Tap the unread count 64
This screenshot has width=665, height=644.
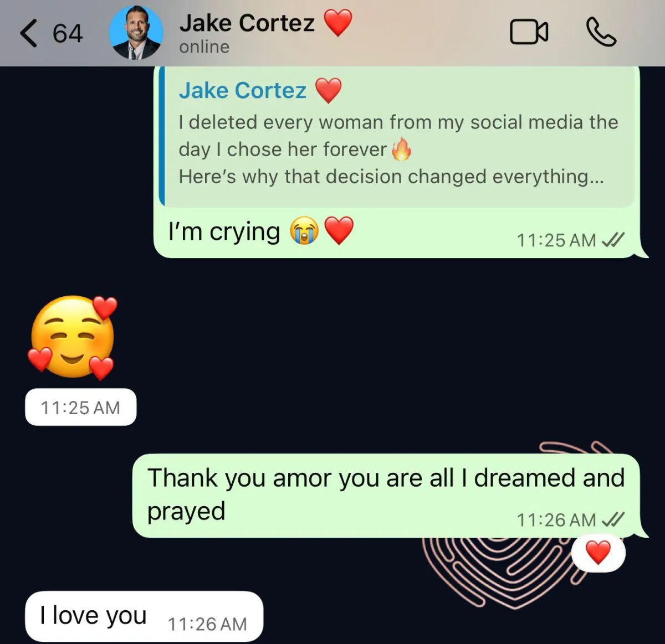point(68,33)
